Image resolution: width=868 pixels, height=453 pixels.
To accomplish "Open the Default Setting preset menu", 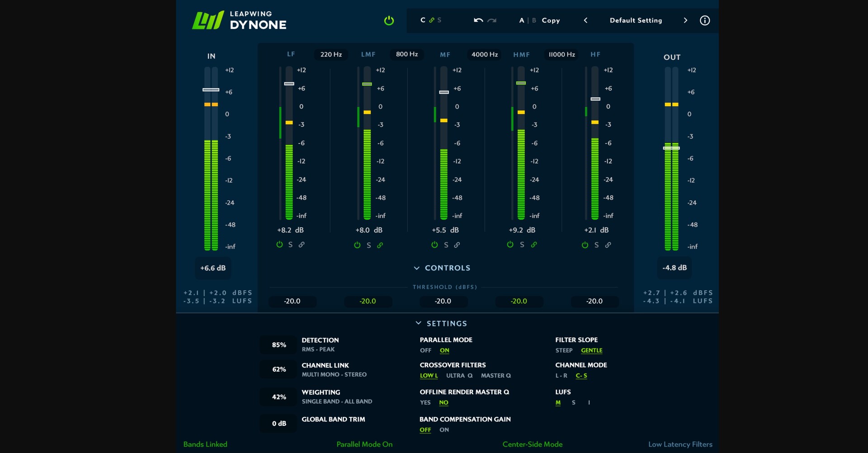I will [x=636, y=20].
